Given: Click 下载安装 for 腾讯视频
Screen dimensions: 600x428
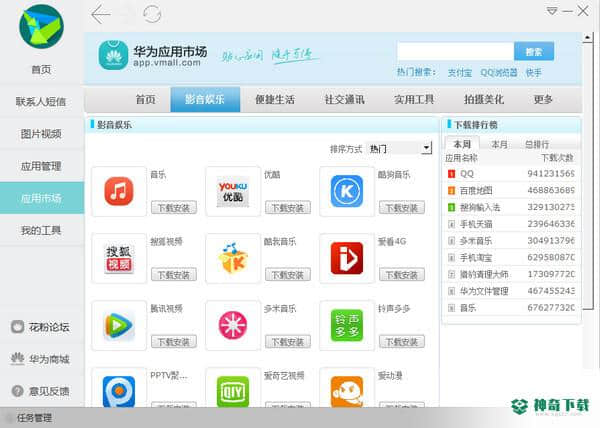Looking at the screenshot, I should coord(174,342).
